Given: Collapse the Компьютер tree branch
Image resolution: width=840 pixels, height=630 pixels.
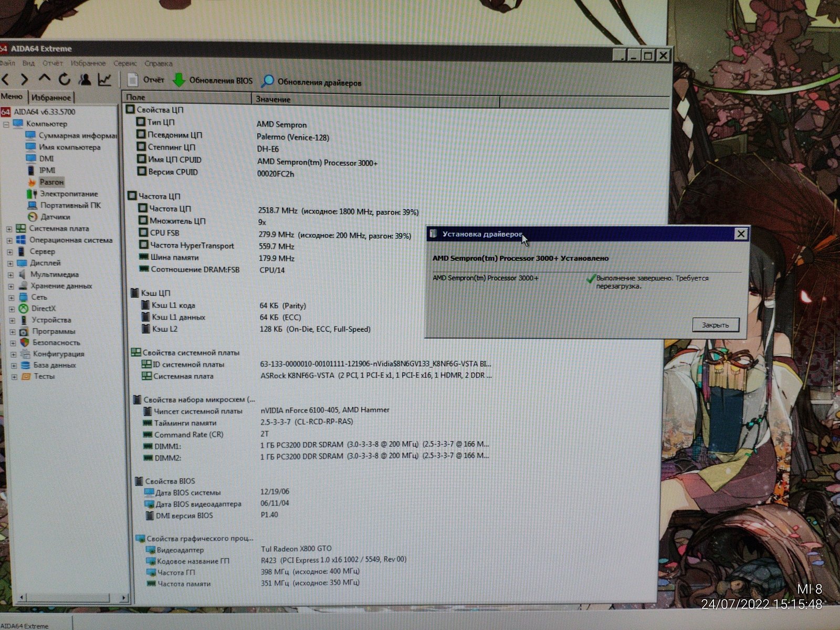Looking at the screenshot, I should (6, 124).
